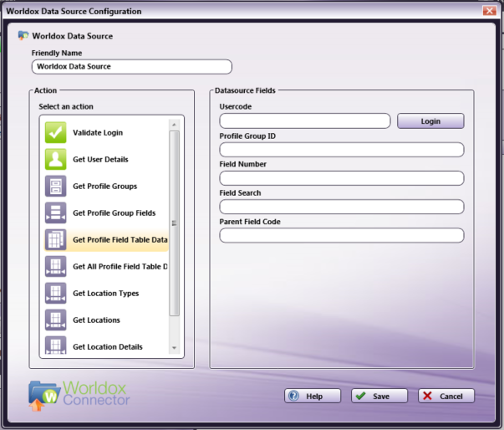This screenshot has height=430, width=504.
Task: Click into the Usercode field
Action: pos(305,121)
